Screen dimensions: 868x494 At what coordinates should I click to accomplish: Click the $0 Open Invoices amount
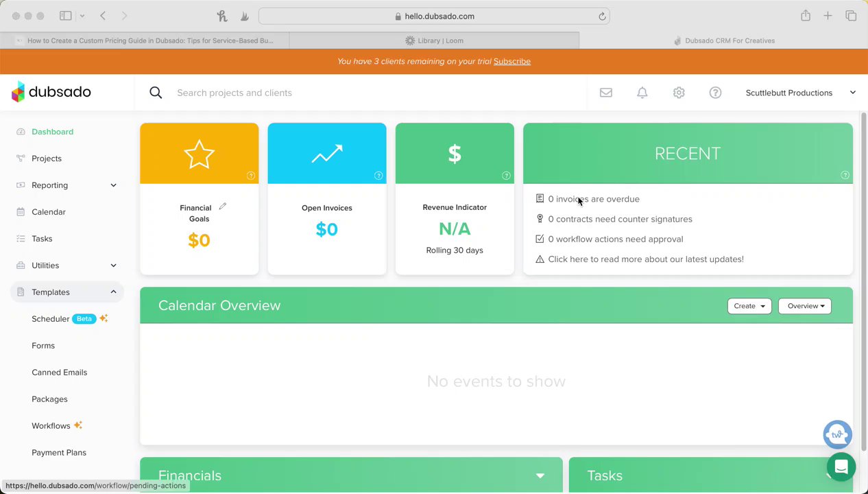pos(327,229)
